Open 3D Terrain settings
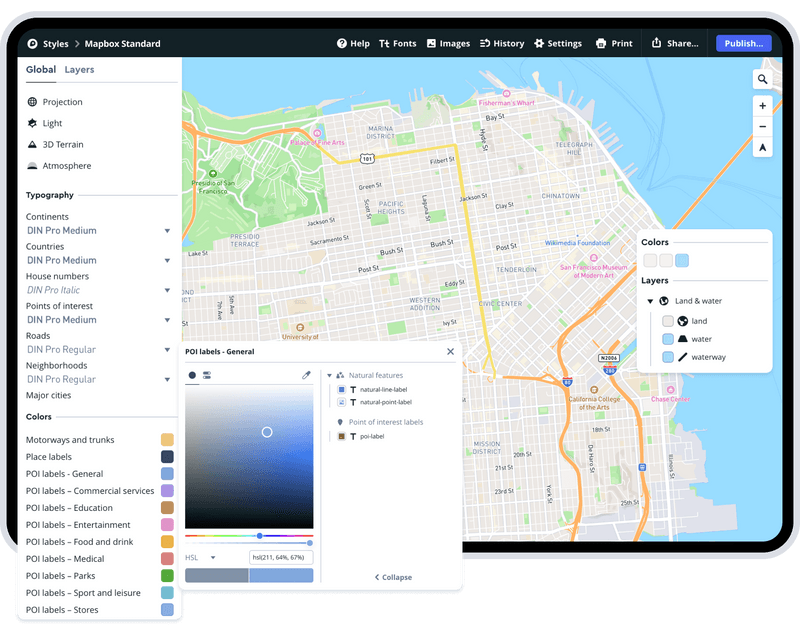The width and height of the screenshot is (800, 636). click(34, 144)
